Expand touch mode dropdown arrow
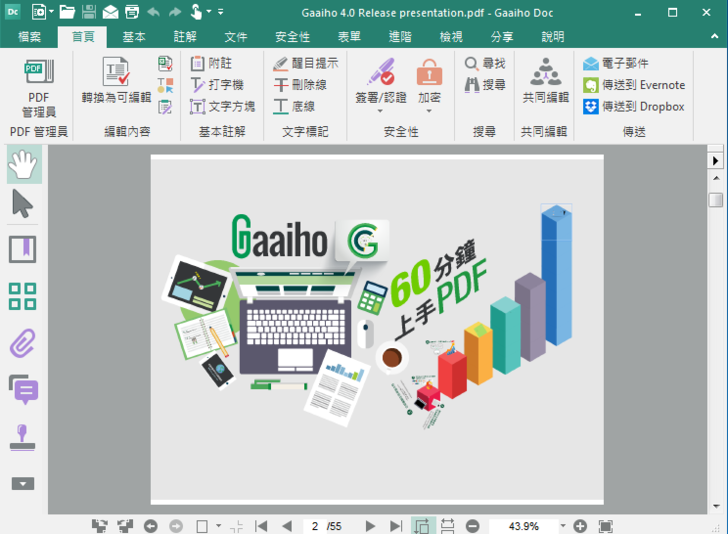The height and width of the screenshot is (534, 728). tap(209, 12)
